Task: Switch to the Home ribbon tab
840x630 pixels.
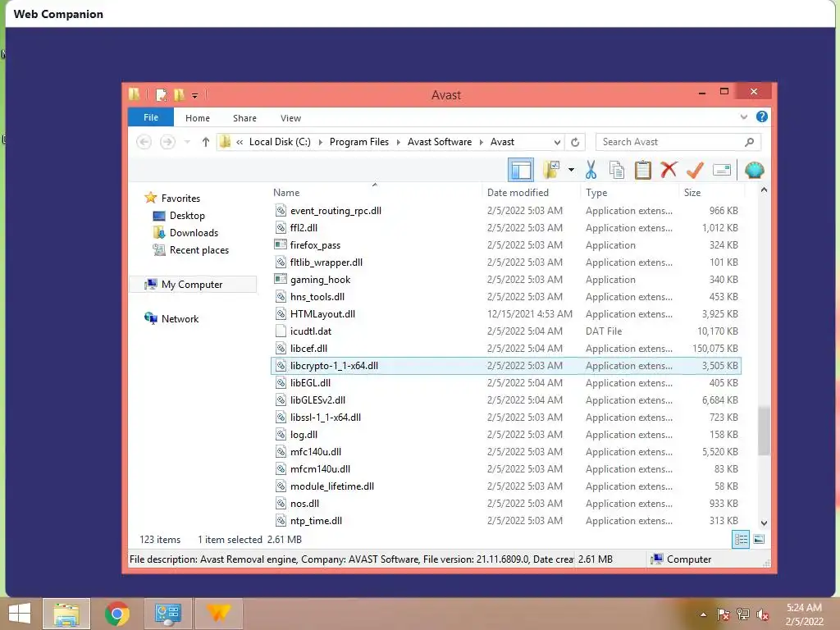Action: 198,118
